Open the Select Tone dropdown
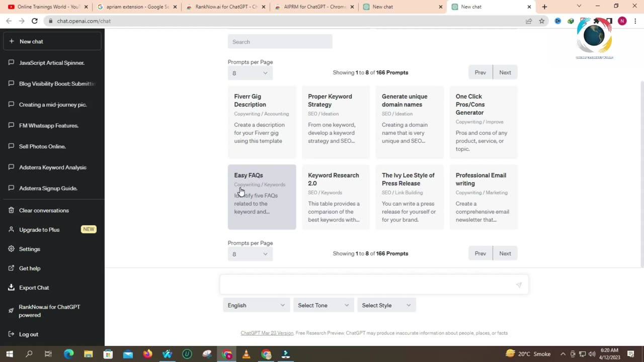 tap(323, 305)
